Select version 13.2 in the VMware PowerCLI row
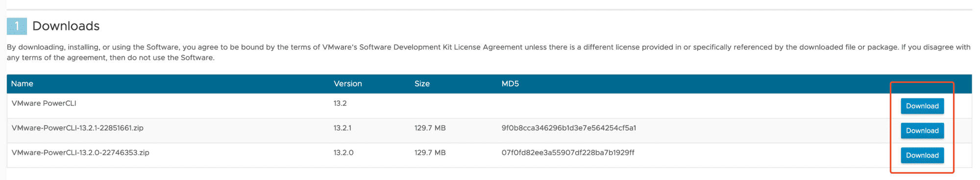Screen dimensions: 980x180 (340, 103)
